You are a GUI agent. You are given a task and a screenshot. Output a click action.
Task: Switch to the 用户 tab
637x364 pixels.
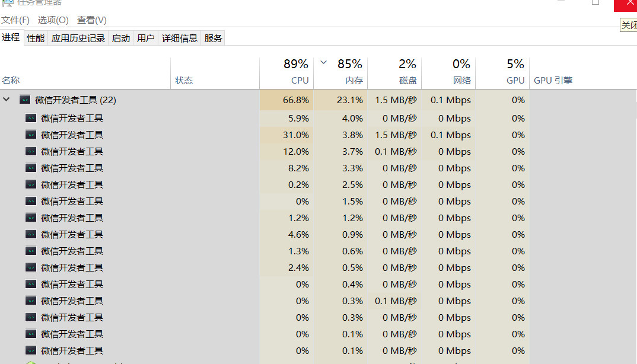point(145,38)
